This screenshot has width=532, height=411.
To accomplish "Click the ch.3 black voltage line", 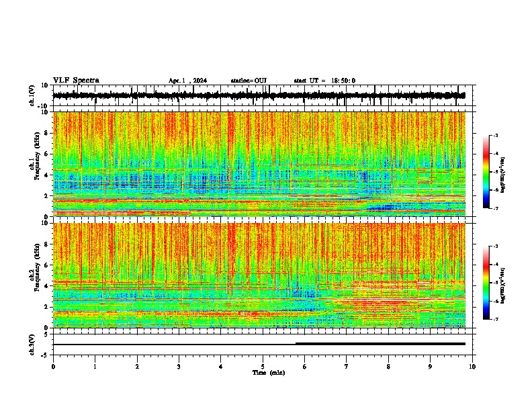I will coord(259,344).
